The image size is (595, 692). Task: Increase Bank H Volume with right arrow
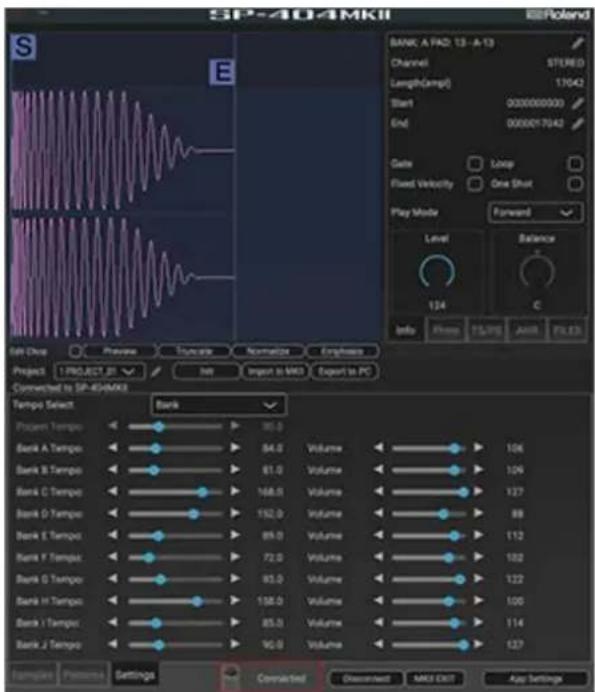pyautogui.click(x=478, y=601)
